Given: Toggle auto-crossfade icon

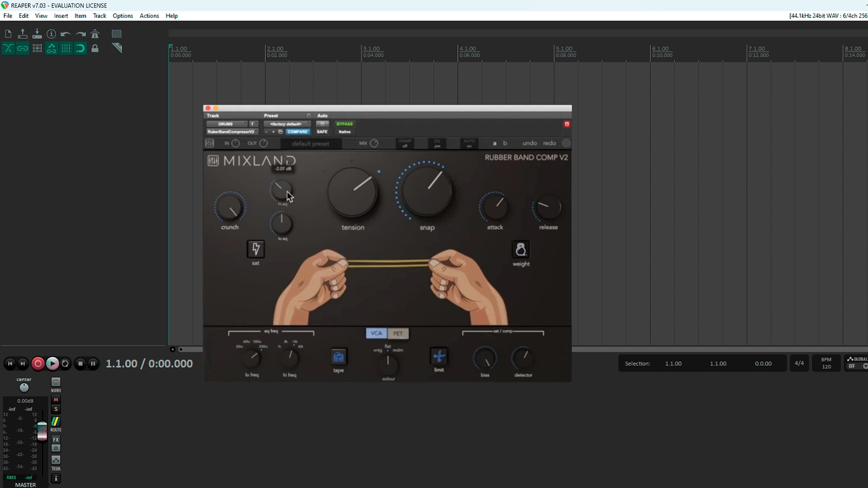Looking at the screenshot, I should coord(8,48).
